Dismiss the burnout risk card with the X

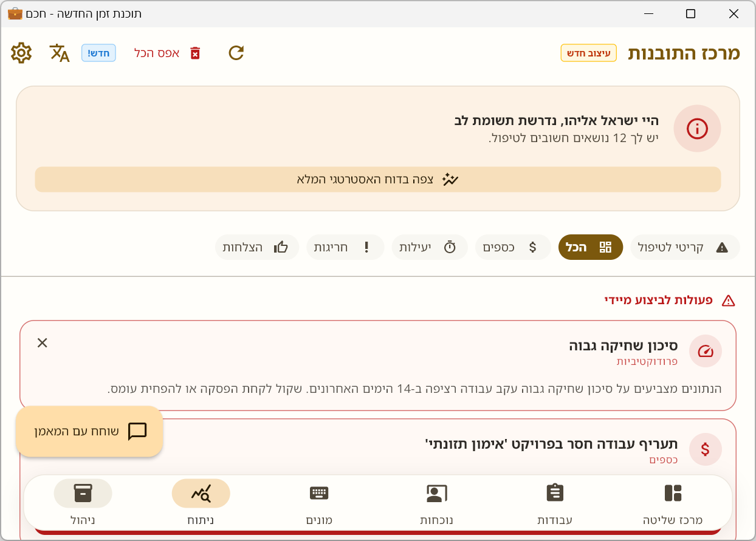pyautogui.click(x=42, y=343)
